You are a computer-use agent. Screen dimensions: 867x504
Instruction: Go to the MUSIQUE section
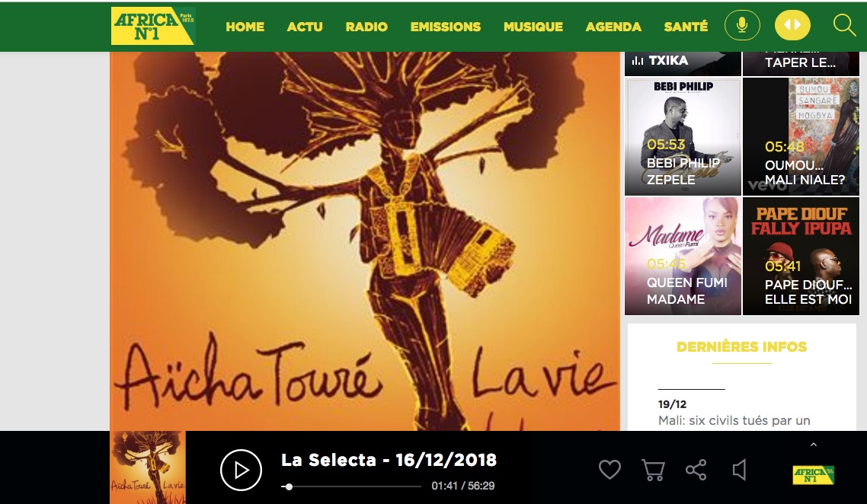(533, 27)
